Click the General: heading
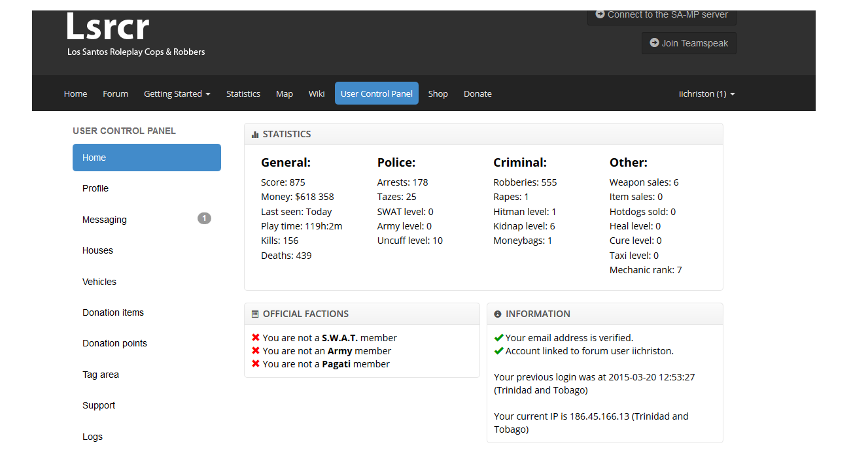The width and height of the screenshot is (868, 468). (286, 163)
